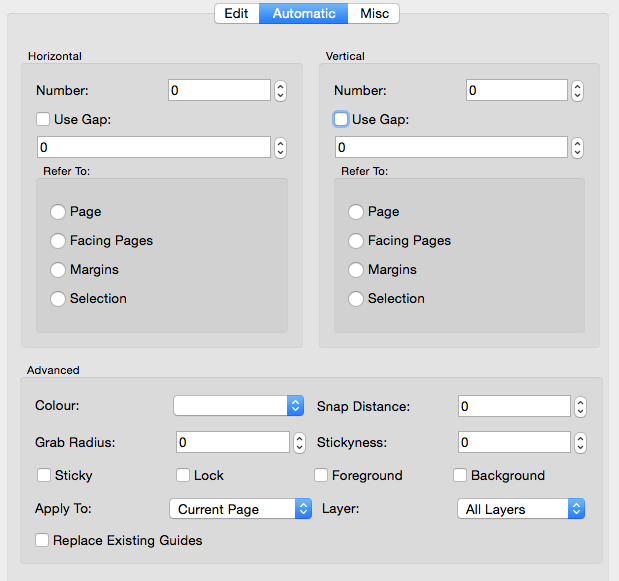Open the Colour dropdown
619x581 pixels.
[x=238, y=406]
